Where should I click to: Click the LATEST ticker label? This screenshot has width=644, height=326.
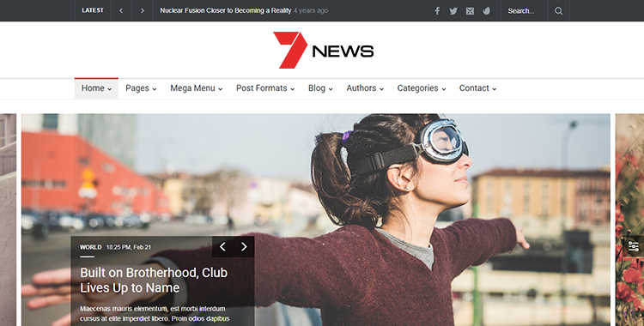(x=93, y=10)
